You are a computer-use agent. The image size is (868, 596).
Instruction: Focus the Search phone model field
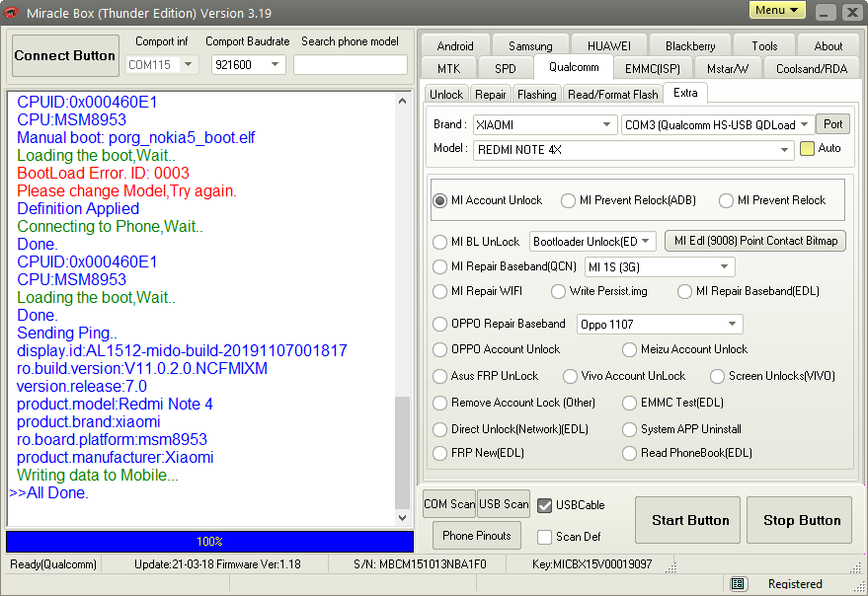tap(351, 65)
